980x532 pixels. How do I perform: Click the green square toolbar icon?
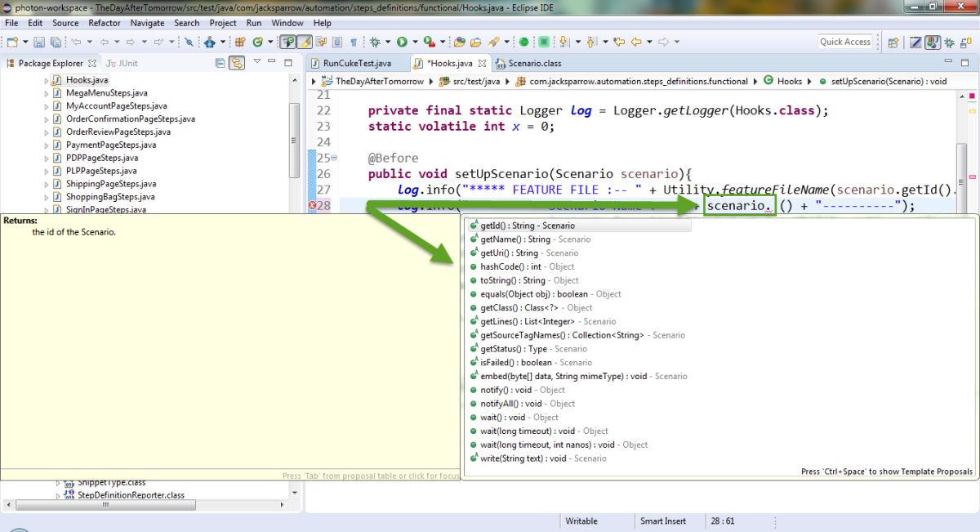pyautogui.click(x=543, y=42)
